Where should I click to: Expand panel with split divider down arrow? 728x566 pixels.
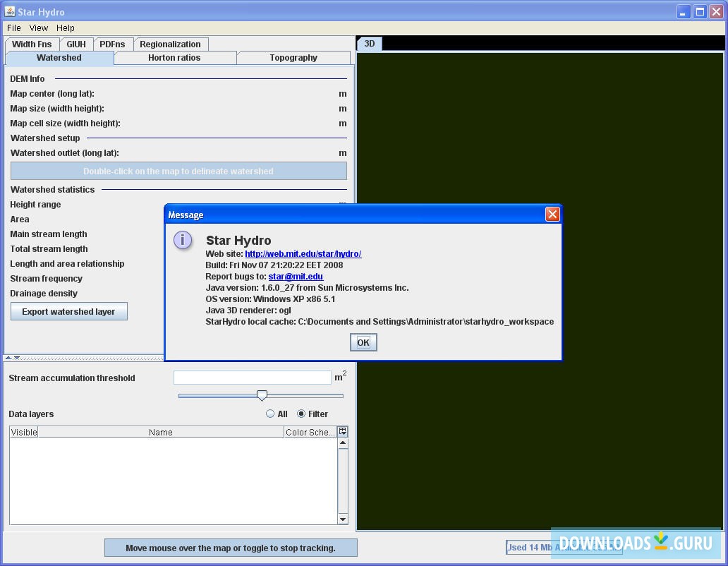click(x=17, y=358)
